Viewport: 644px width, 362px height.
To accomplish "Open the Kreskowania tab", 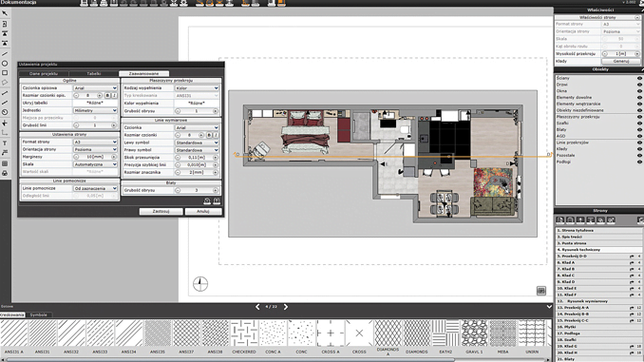I will point(12,314).
